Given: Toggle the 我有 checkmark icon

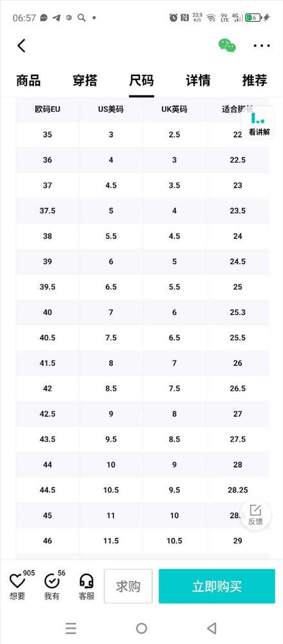Looking at the screenshot, I should (x=52, y=581).
